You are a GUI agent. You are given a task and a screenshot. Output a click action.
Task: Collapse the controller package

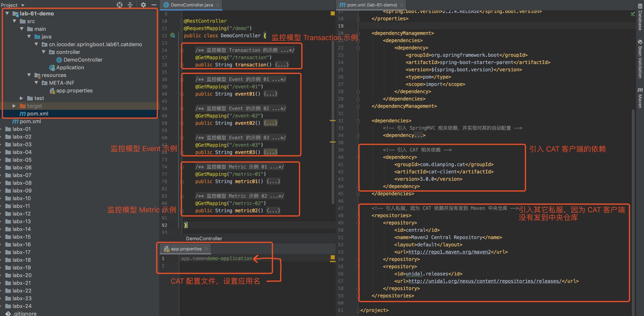[x=44, y=52]
